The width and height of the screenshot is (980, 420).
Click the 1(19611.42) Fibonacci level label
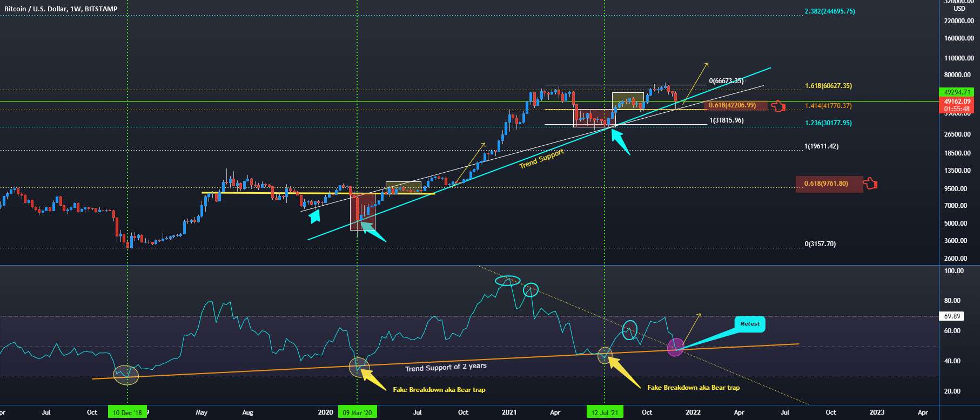pos(821,146)
